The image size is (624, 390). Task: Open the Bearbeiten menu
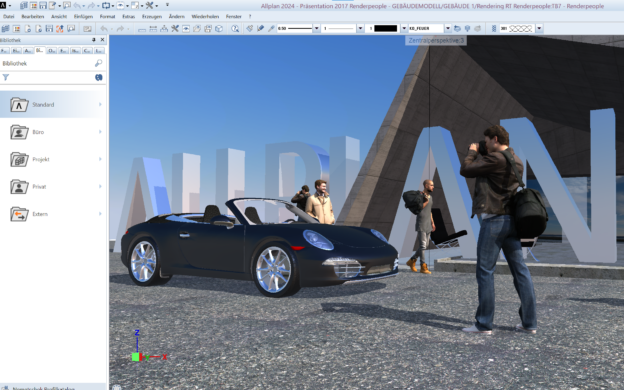pyautogui.click(x=33, y=16)
